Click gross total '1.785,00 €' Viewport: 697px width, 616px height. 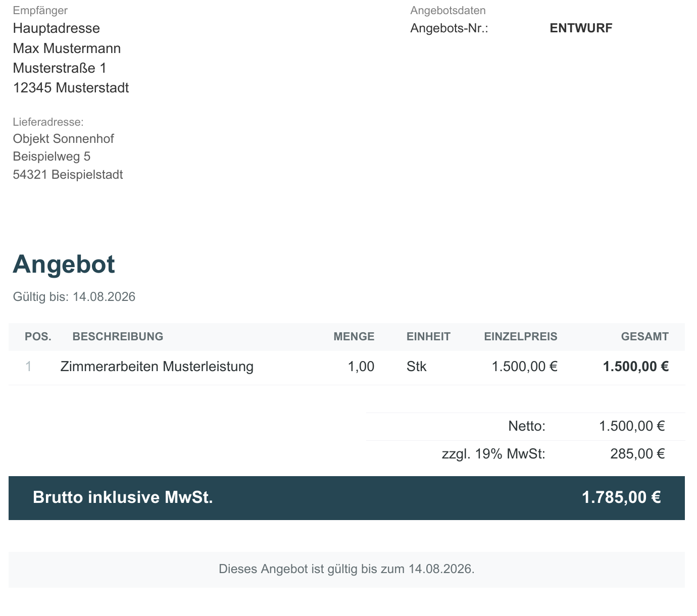click(x=621, y=497)
